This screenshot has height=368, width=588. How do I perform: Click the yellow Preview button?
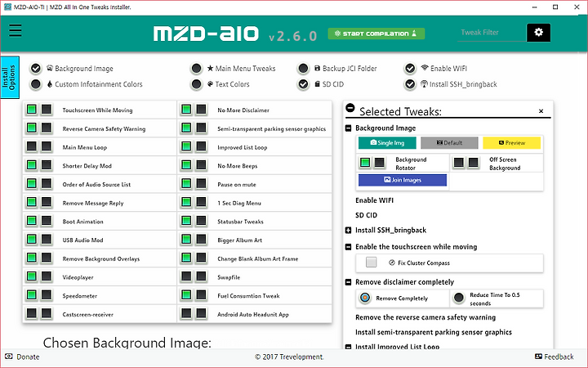click(x=512, y=142)
